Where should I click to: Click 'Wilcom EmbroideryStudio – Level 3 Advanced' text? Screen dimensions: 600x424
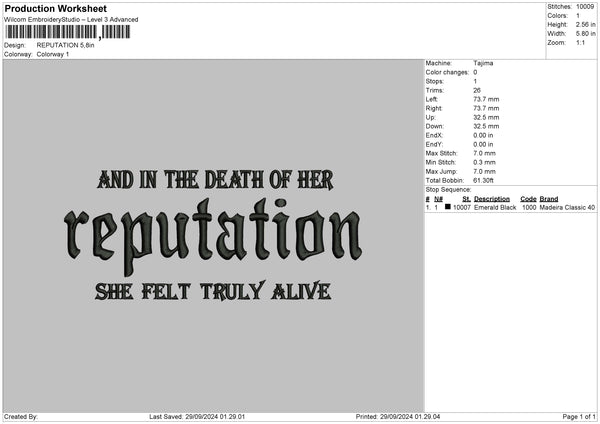point(71,20)
